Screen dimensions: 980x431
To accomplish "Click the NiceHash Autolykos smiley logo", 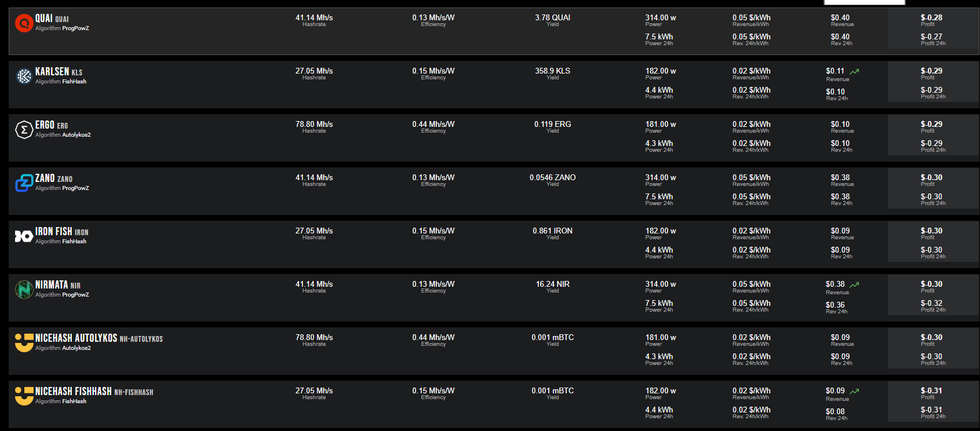I will pos(24,342).
